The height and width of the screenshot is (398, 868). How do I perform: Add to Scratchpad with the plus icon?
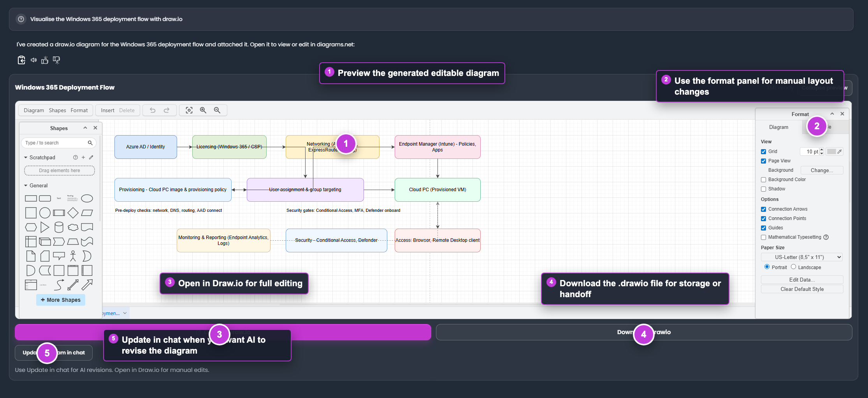tap(83, 157)
